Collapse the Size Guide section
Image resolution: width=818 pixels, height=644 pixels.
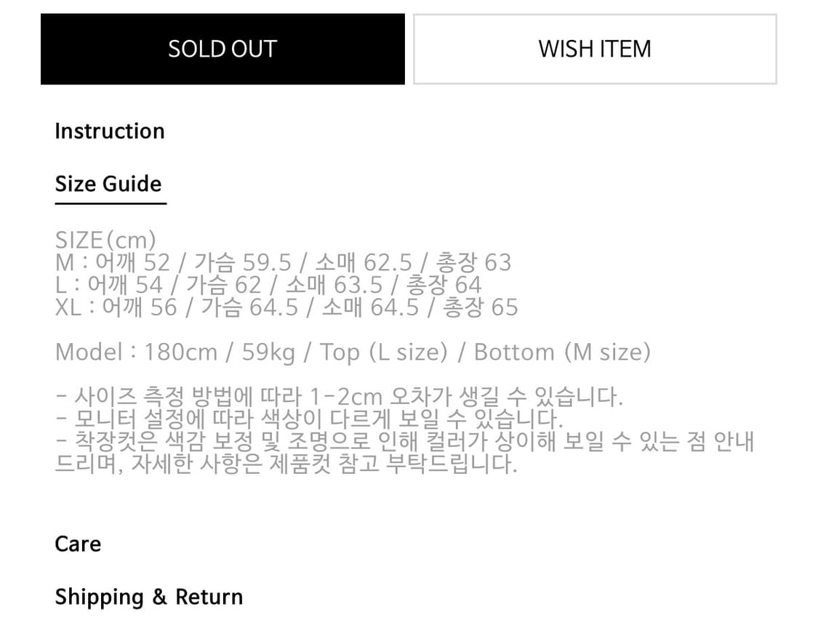(x=108, y=184)
